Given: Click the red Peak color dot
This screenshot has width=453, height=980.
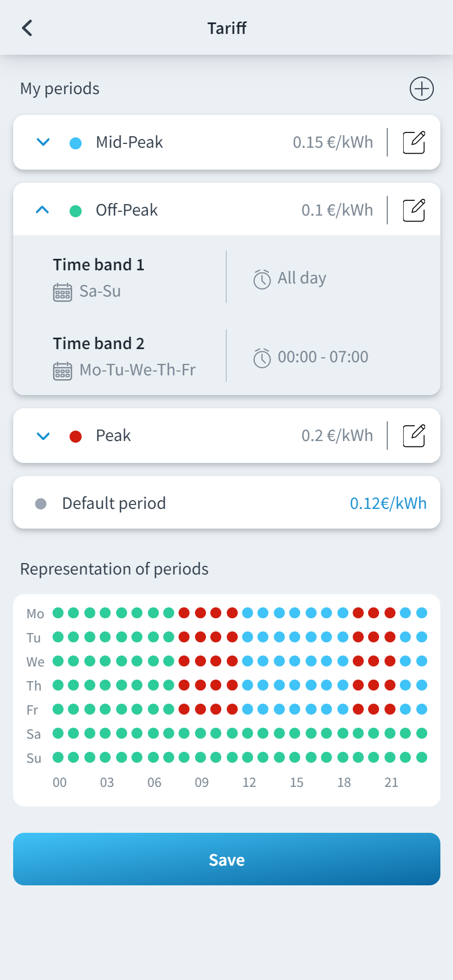Looking at the screenshot, I should click(x=76, y=436).
